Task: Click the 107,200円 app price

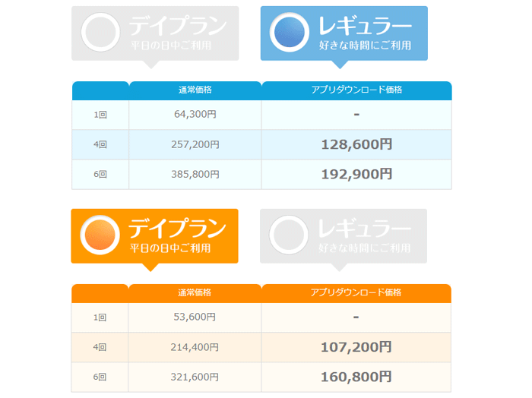Action: point(356,347)
